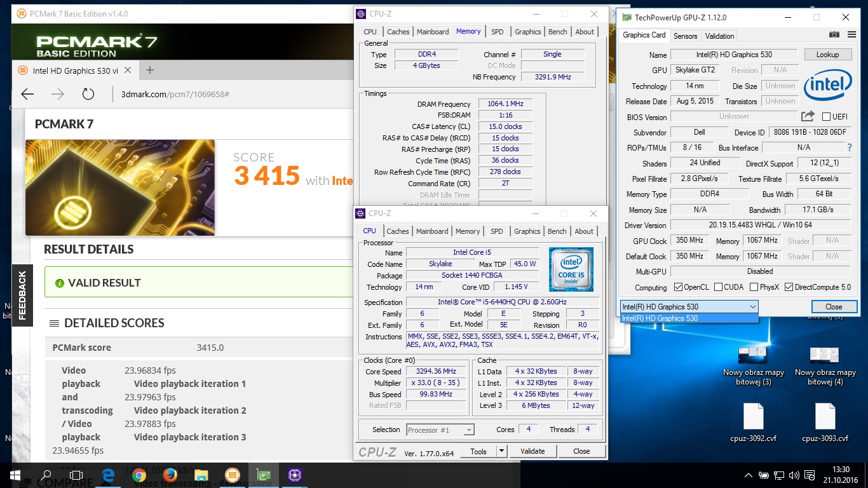868x488 pixels.
Task: Open a new browser tab with plus
Action: (x=150, y=70)
